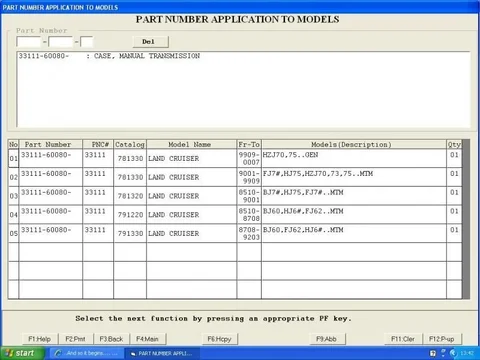The image size is (480, 360).
Task: Click the results table vertical scrollbar
Action: pos(466,219)
